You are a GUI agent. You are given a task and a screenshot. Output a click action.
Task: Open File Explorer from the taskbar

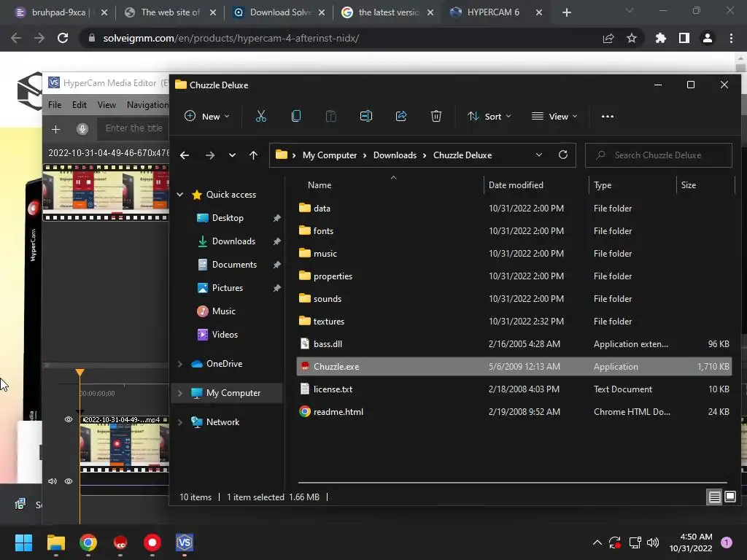coord(55,542)
